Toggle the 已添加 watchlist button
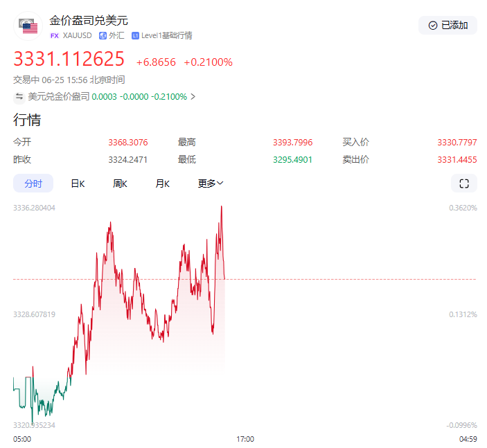Screen dimensions: 487x448 [x=448, y=26]
